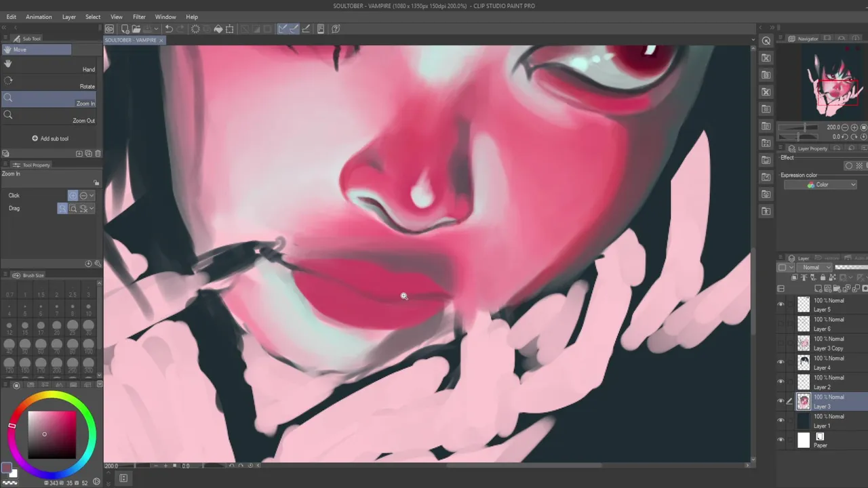Click the main drawing color swatch

click(x=6, y=468)
